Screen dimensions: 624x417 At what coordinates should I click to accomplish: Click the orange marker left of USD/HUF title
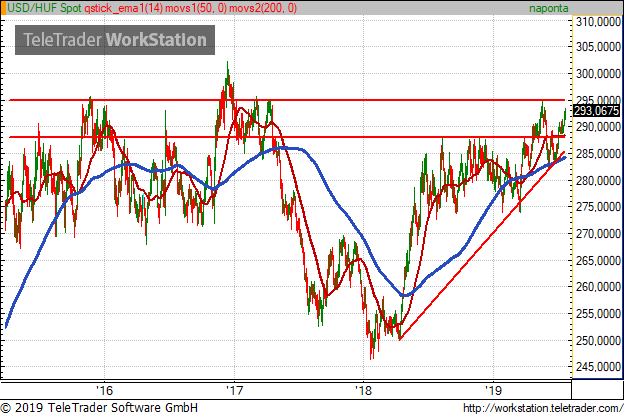tap(3, 8)
